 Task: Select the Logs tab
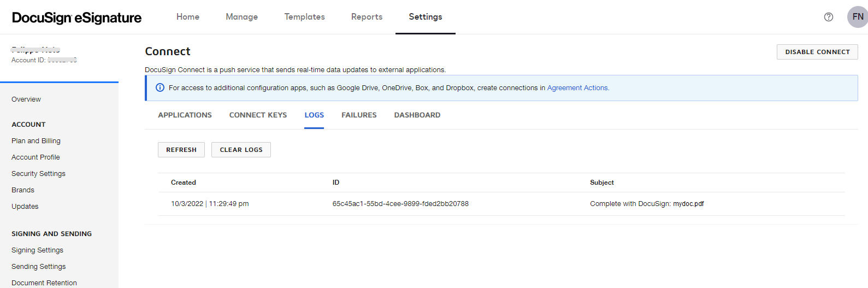tap(314, 115)
